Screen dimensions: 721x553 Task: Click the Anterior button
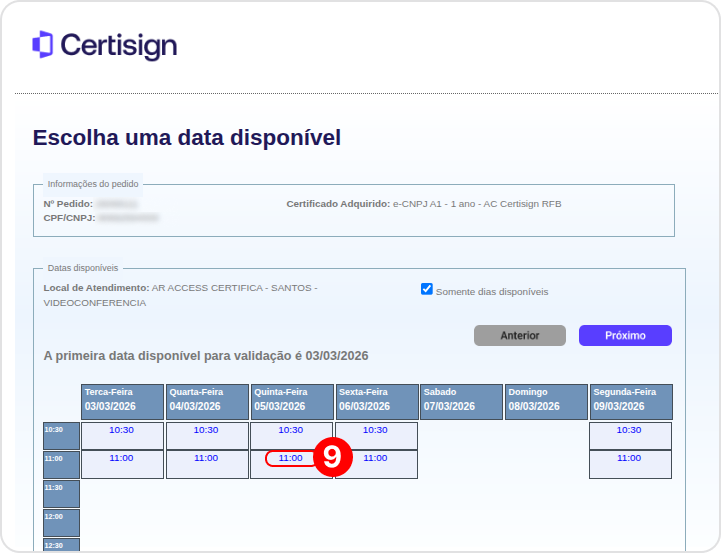(520, 336)
